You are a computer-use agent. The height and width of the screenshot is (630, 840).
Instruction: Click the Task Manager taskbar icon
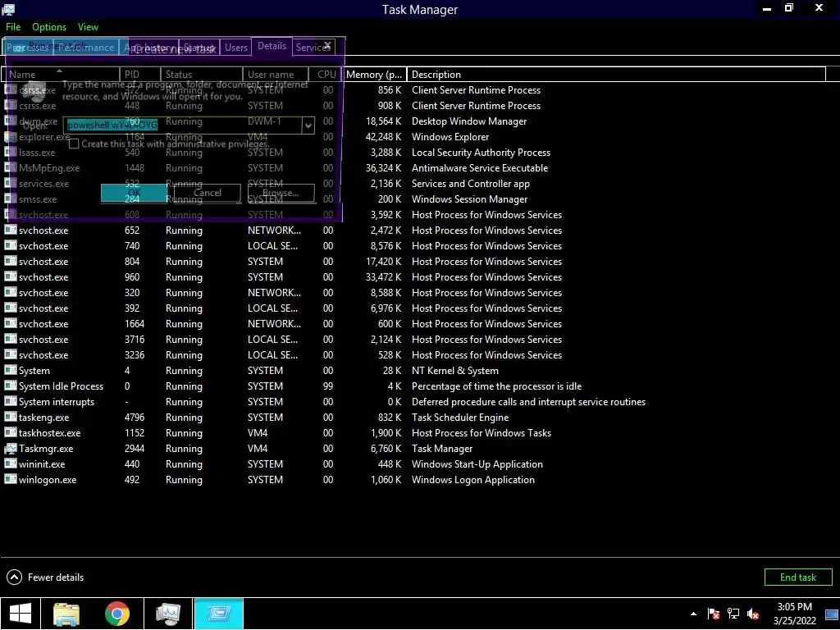point(167,614)
